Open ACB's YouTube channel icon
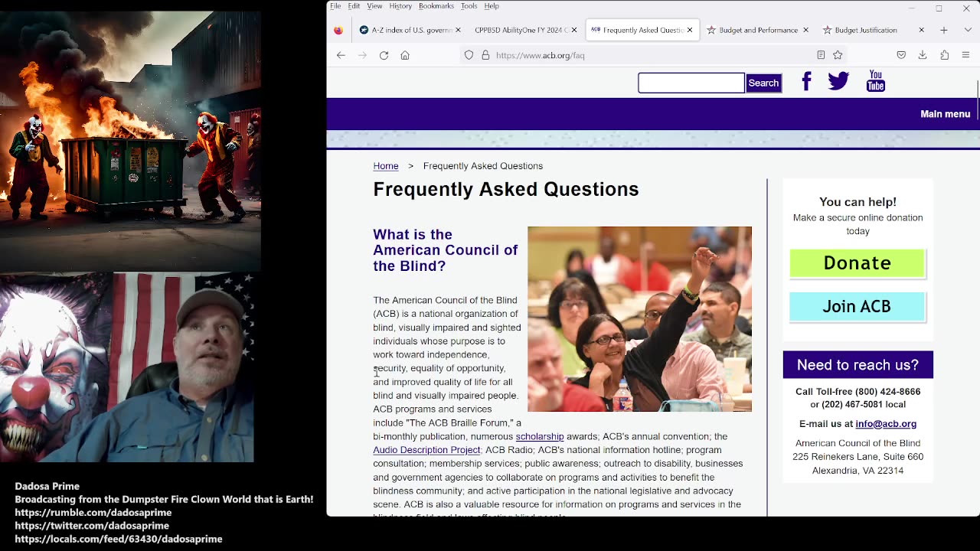The width and height of the screenshot is (980, 551). click(x=876, y=81)
